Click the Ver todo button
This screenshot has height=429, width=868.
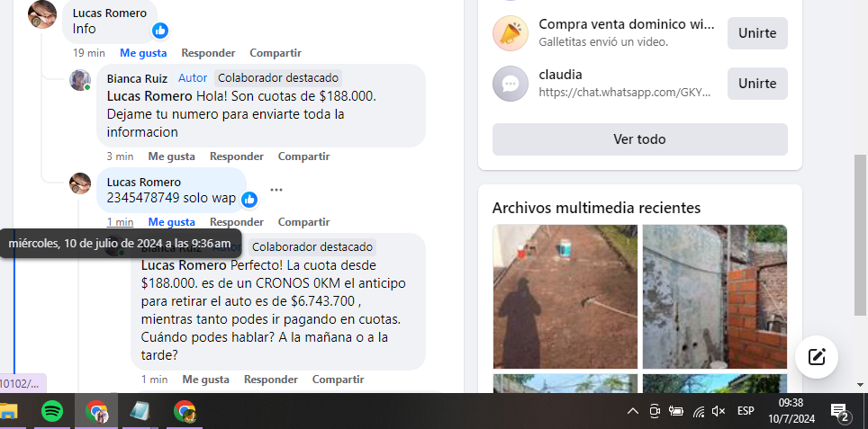coord(639,139)
